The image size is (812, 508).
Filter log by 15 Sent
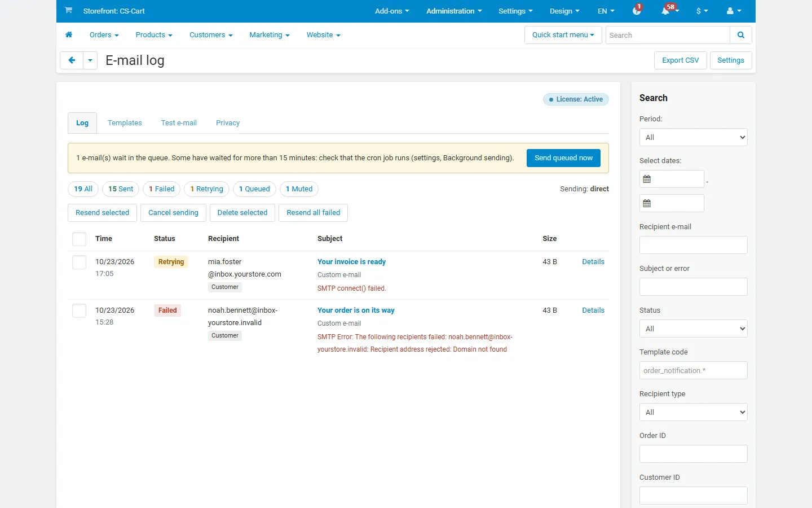121,189
